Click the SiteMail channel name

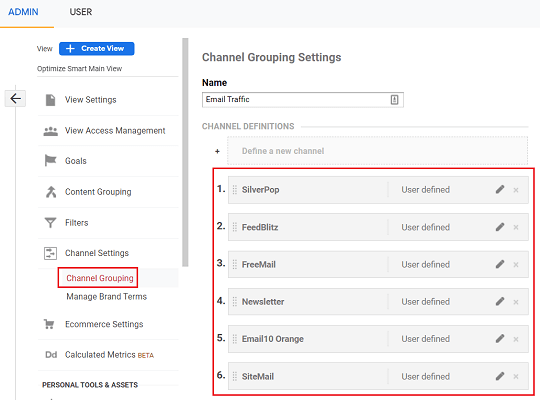point(258,377)
